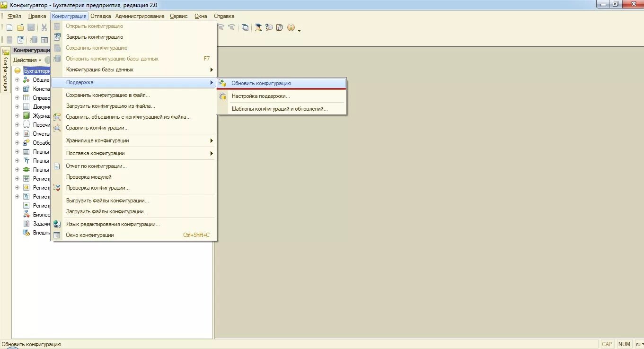
Task: Click the magnifier search help icon
Action: pyautogui.click(x=269, y=27)
